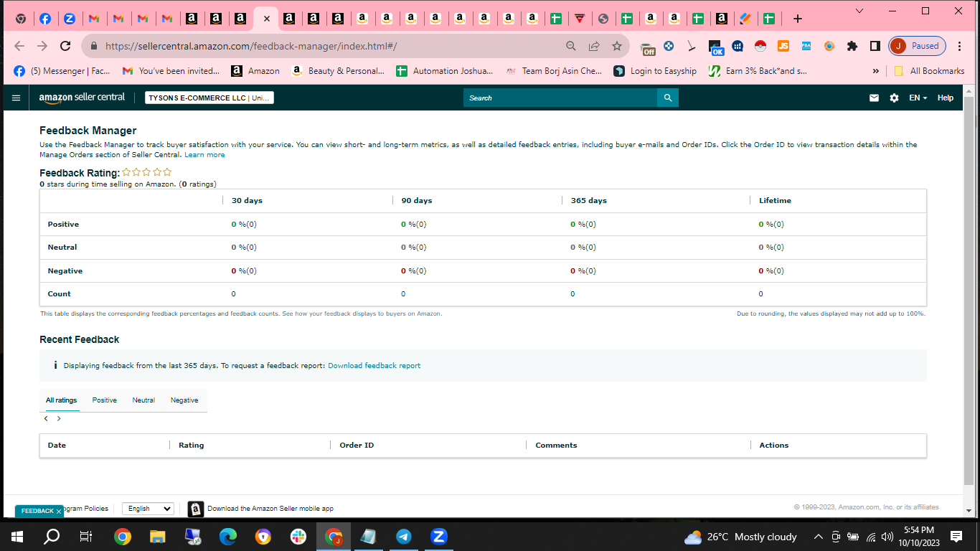Open Microsoft Edge from the taskbar
The image size is (980, 551).
[227, 537]
